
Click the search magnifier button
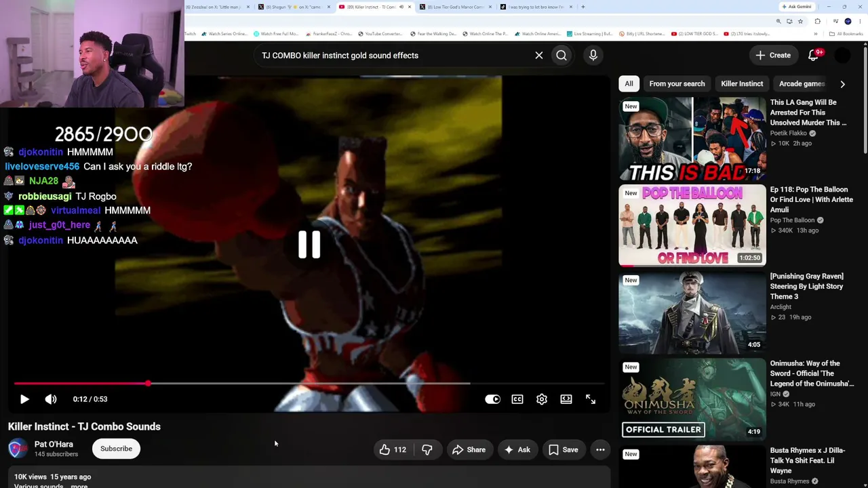tap(561, 56)
